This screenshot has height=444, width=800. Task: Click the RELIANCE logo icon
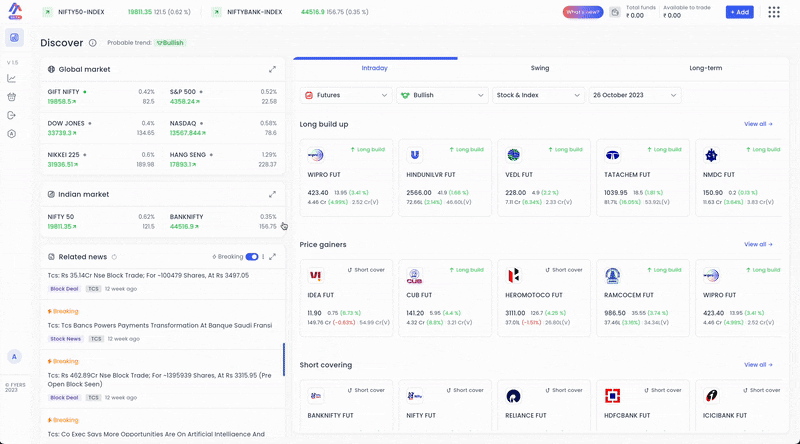514,396
